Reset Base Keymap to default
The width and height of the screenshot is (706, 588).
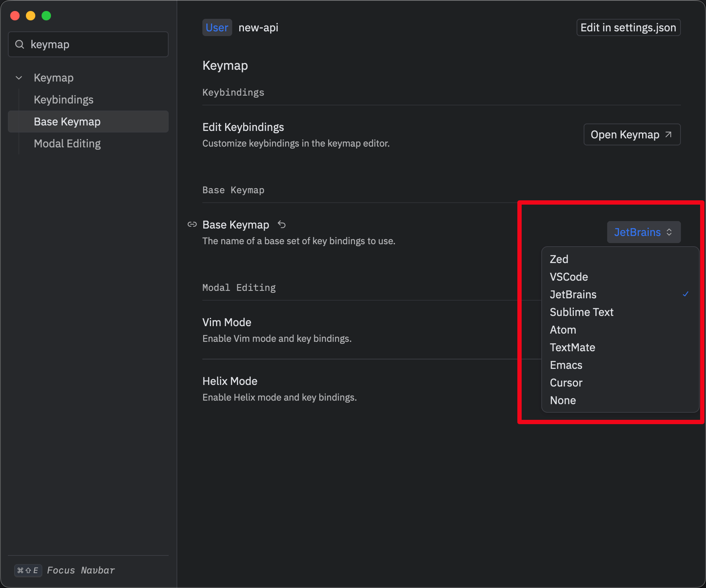(282, 224)
